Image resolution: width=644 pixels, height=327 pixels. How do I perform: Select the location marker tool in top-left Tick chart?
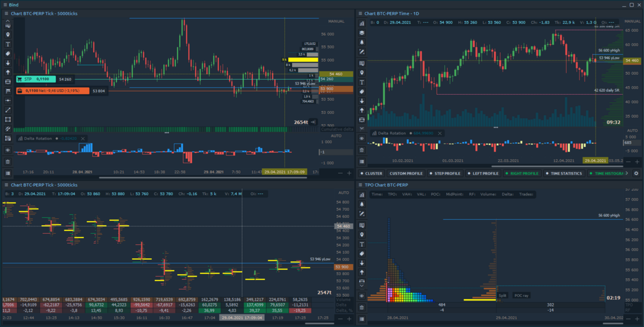(x=7, y=35)
